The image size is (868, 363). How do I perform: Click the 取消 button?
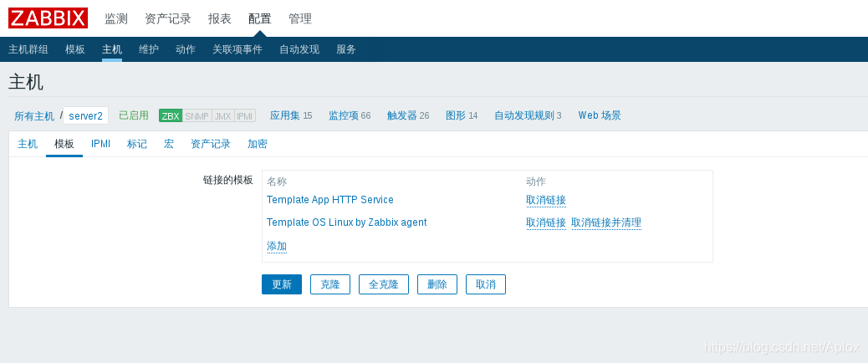tap(486, 284)
